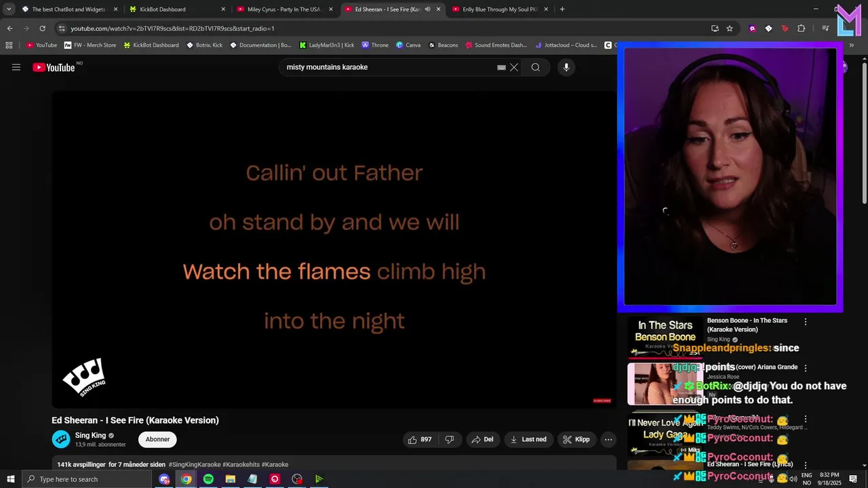Image resolution: width=868 pixels, height=488 pixels.
Task: Open the Sound Emotes Dashboard bookmark
Action: point(496,45)
